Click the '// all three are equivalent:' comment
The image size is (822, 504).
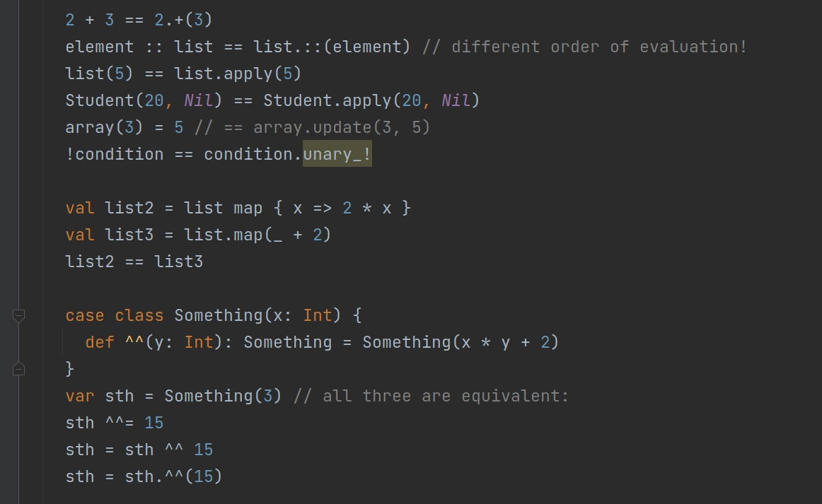coord(431,396)
